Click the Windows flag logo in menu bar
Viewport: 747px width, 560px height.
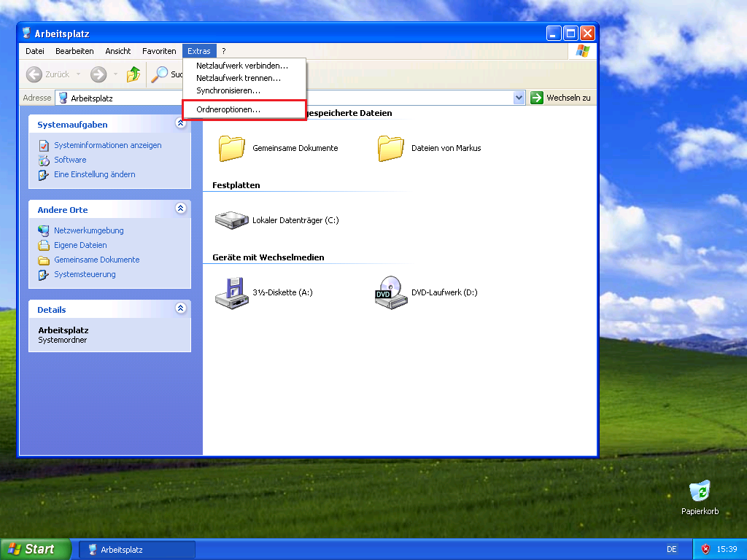pyautogui.click(x=583, y=51)
